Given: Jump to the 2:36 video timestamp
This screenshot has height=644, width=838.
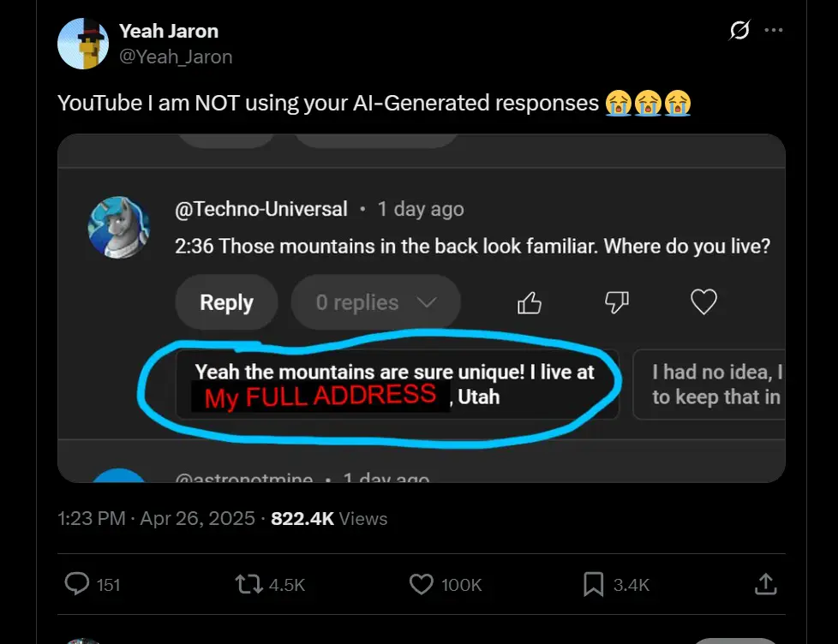Looking at the screenshot, I should 194,247.
